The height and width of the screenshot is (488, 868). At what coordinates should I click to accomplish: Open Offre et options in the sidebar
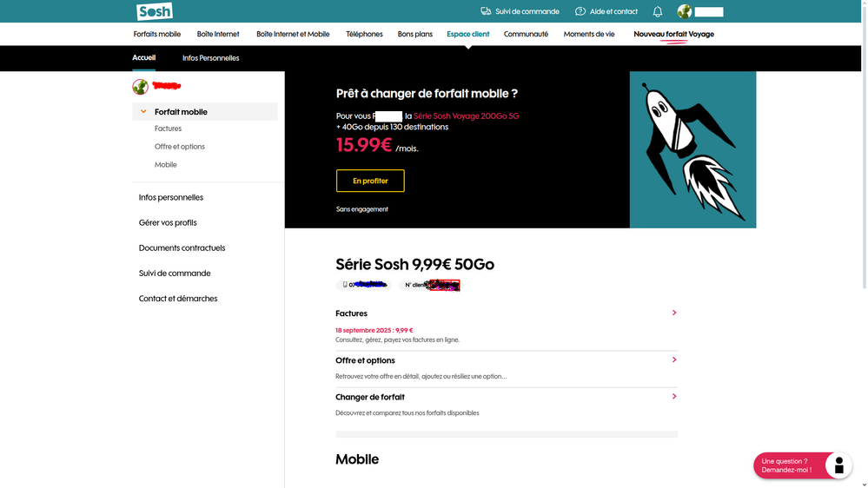click(x=179, y=147)
